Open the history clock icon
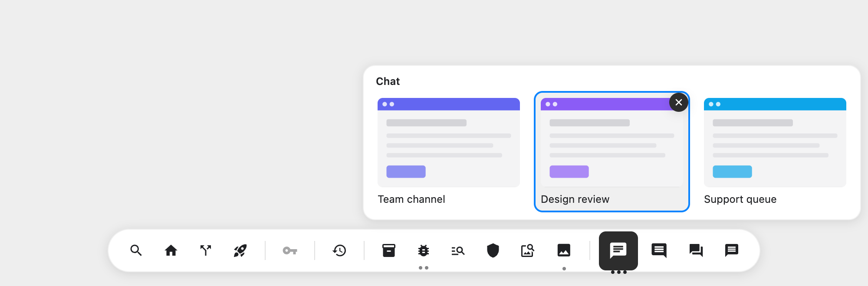Viewport: 868px width, 286px height. pos(339,250)
